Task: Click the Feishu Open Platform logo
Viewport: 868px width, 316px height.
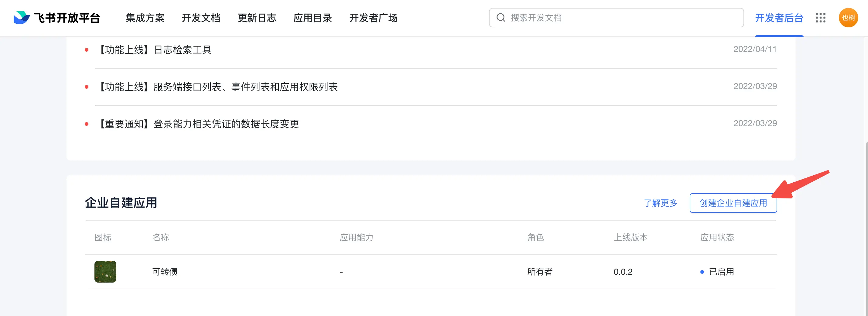Action: pyautogui.click(x=56, y=18)
